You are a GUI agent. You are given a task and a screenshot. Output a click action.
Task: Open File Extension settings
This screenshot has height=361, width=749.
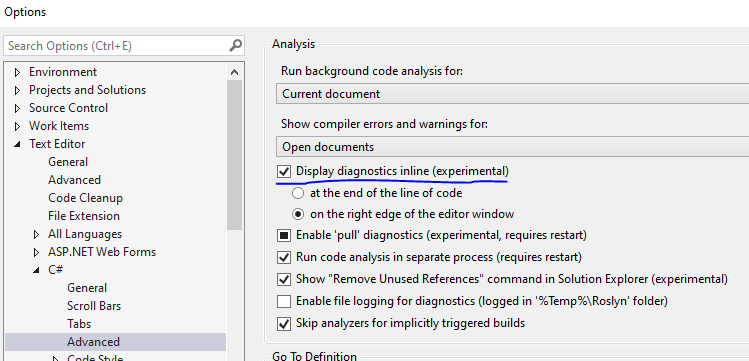(84, 216)
